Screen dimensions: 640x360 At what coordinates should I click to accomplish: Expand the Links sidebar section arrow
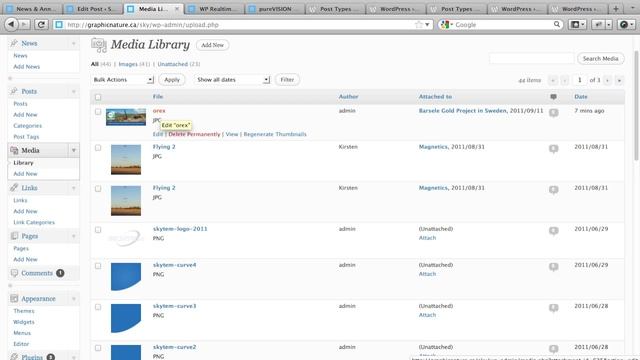pos(74,188)
